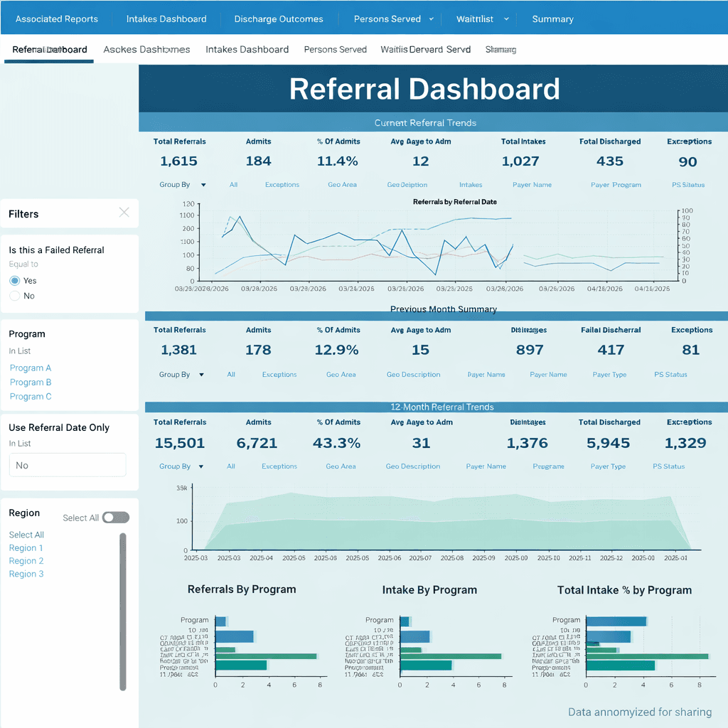
Task: Group Previous Month Summary by PS Status
Action: pos(670,374)
